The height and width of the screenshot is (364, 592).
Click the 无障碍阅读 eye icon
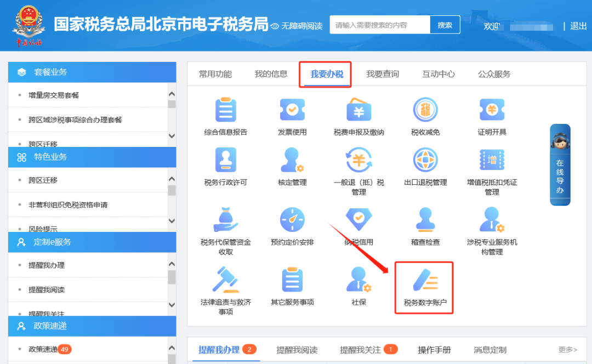[x=275, y=26]
